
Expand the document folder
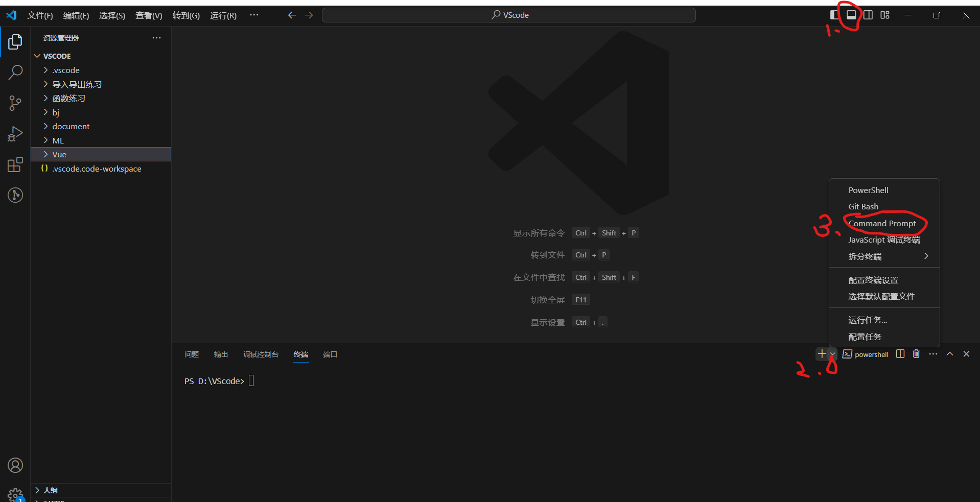click(101, 126)
